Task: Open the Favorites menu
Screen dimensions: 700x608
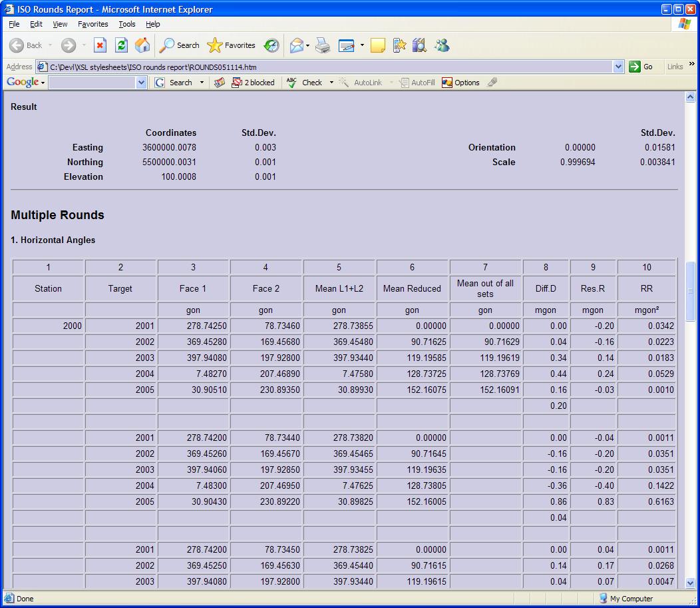Action: pyautogui.click(x=92, y=24)
